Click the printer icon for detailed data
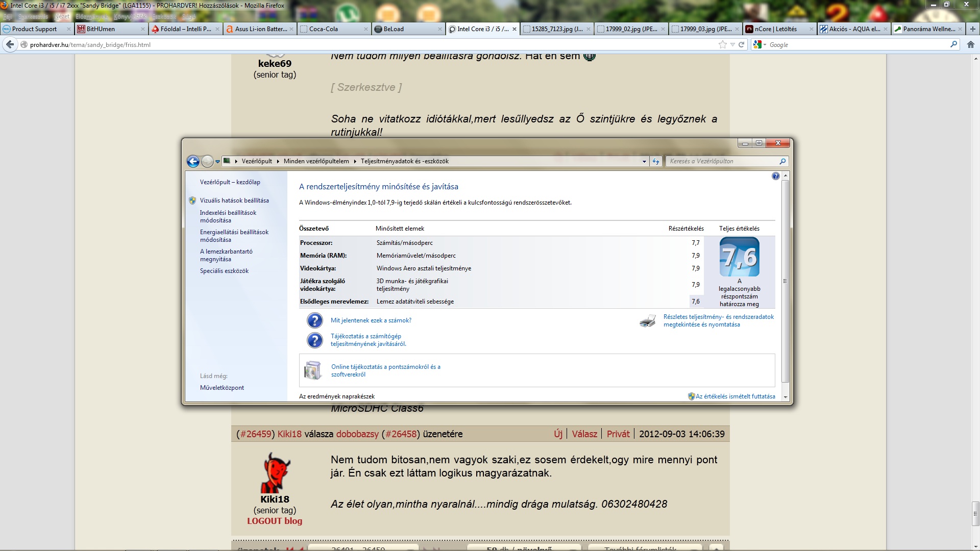 click(647, 321)
